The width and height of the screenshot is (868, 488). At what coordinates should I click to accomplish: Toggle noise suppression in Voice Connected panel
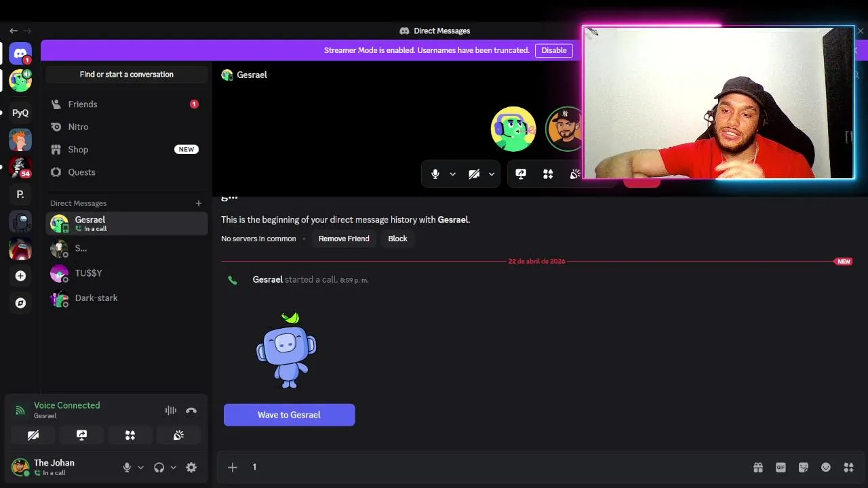click(171, 411)
